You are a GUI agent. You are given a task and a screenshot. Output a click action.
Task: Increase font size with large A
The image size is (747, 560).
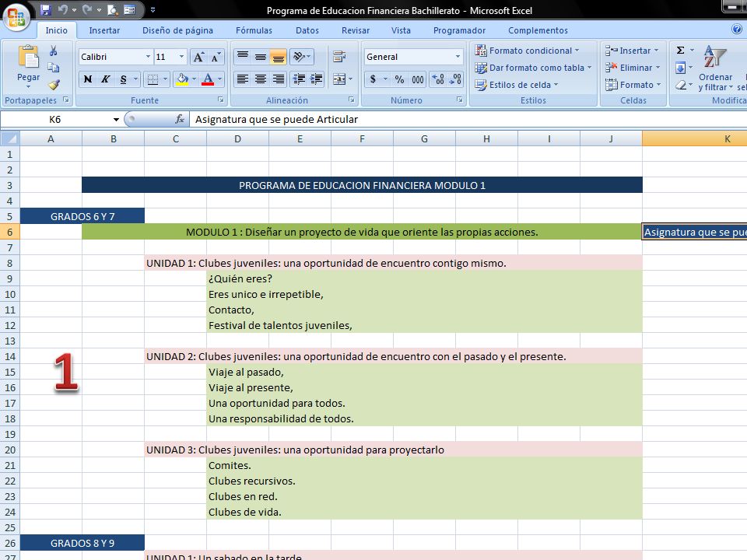click(x=198, y=57)
